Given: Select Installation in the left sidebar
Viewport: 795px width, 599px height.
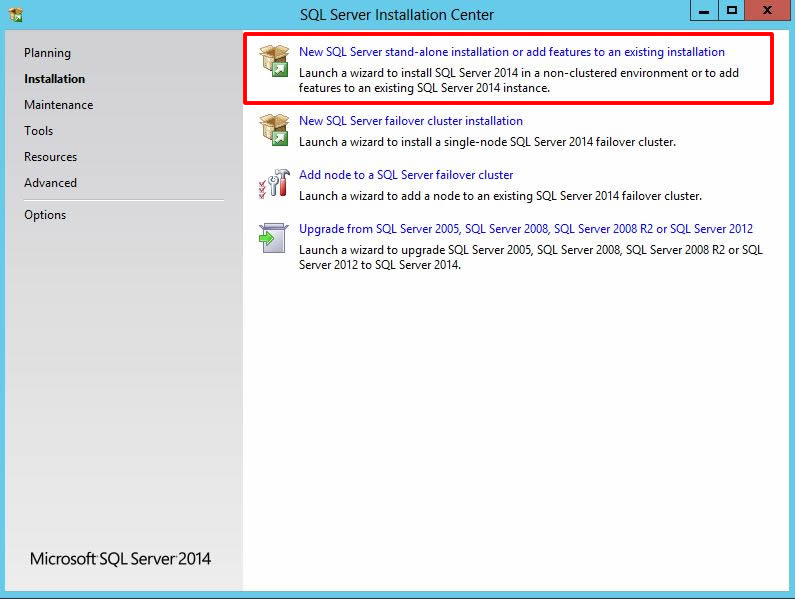Looking at the screenshot, I should coord(54,79).
